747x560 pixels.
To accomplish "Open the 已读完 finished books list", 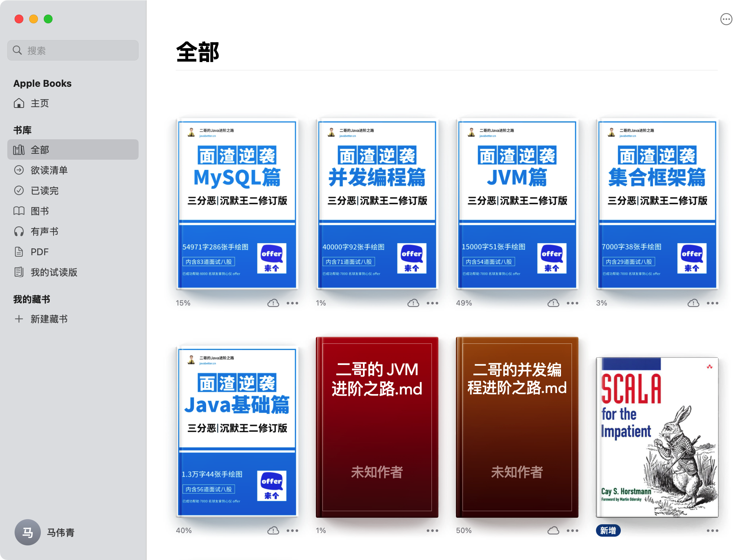I will [x=44, y=190].
